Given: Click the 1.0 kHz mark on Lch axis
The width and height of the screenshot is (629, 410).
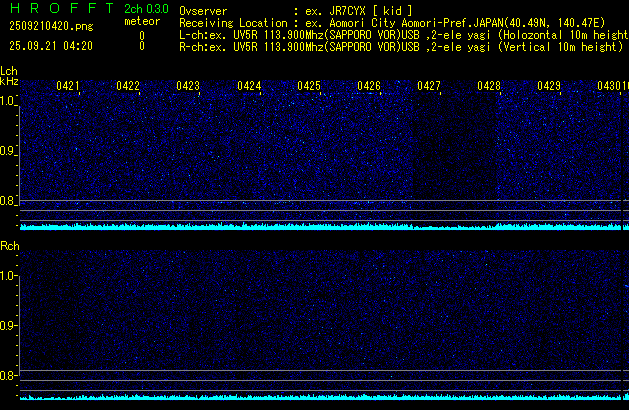Looking at the screenshot, I should click(x=8, y=101).
